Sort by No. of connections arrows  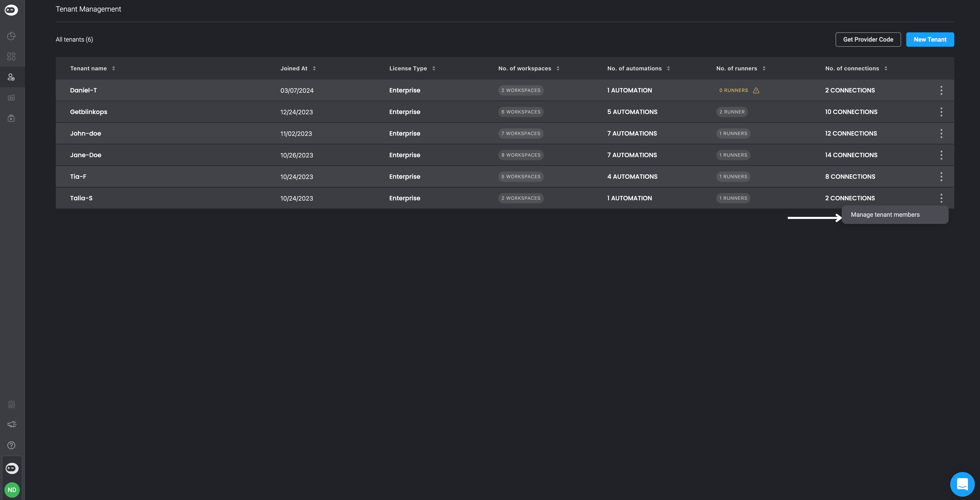[x=886, y=69]
